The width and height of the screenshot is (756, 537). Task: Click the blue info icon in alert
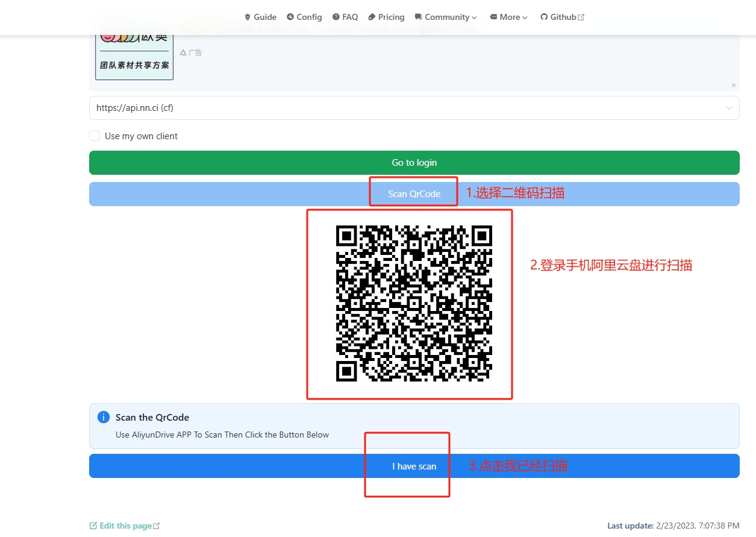pos(104,417)
